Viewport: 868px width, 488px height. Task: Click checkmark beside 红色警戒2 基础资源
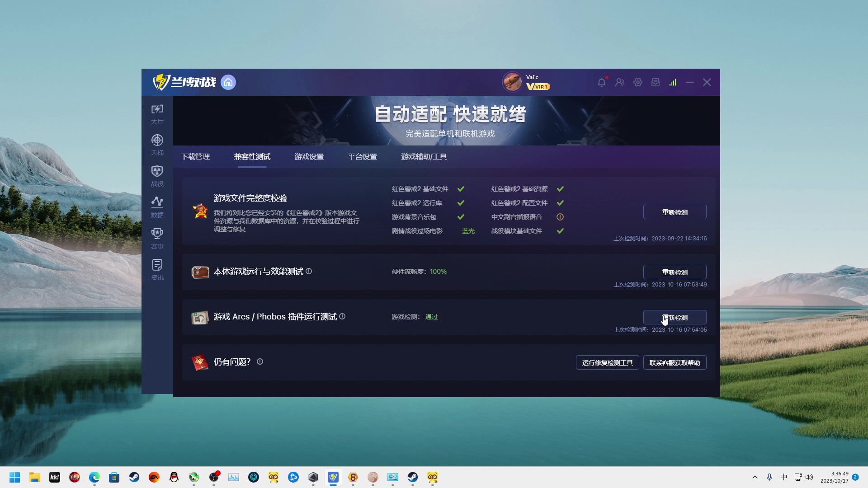coord(560,189)
